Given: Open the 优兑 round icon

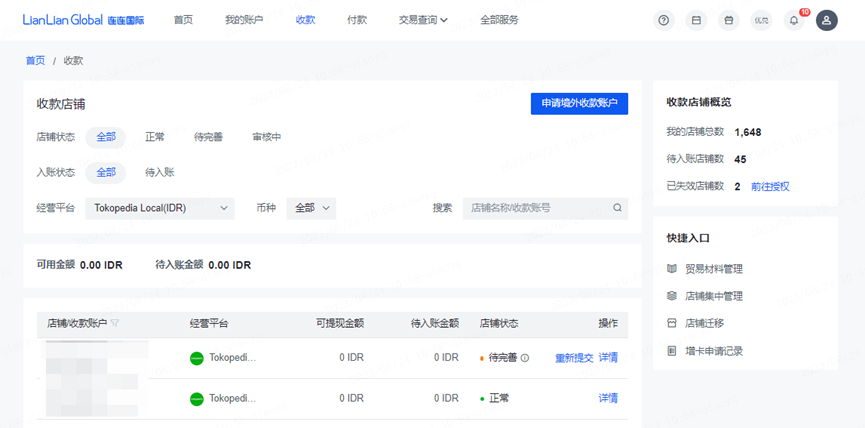Looking at the screenshot, I should point(761,20).
